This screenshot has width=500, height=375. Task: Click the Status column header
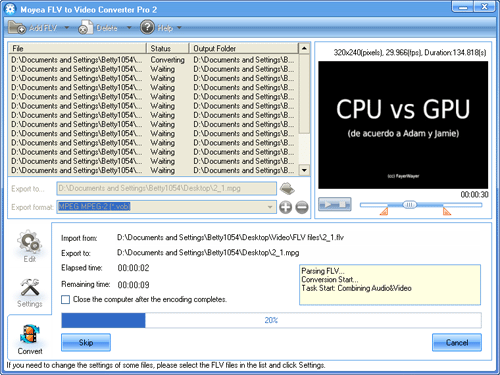[168, 48]
